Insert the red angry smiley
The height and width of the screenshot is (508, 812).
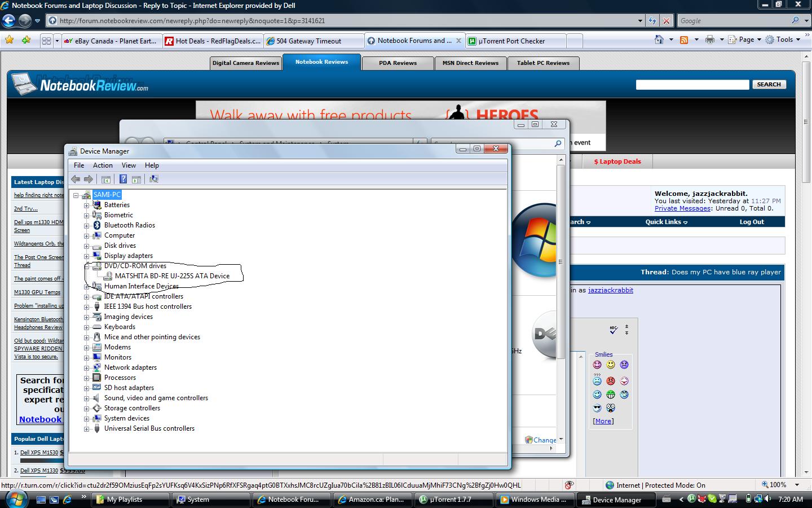coord(611,381)
